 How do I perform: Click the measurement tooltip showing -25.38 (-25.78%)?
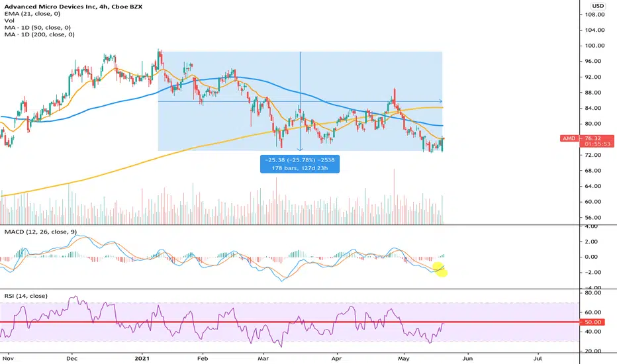(x=299, y=164)
